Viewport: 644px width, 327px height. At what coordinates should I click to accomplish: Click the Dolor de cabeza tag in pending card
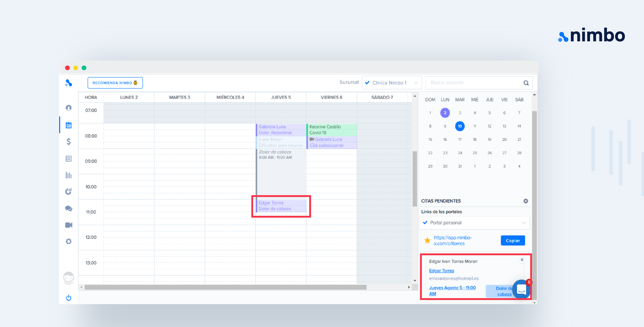[500, 291]
